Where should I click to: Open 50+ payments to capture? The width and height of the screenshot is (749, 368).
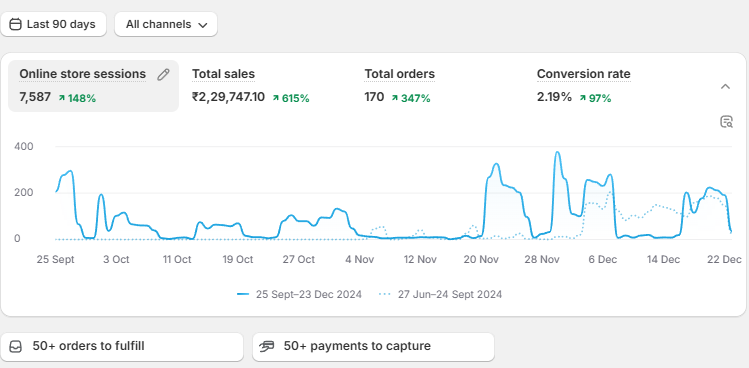click(373, 346)
